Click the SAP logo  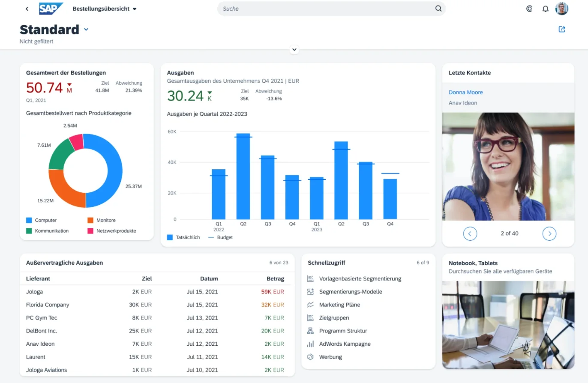click(x=51, y=9)
